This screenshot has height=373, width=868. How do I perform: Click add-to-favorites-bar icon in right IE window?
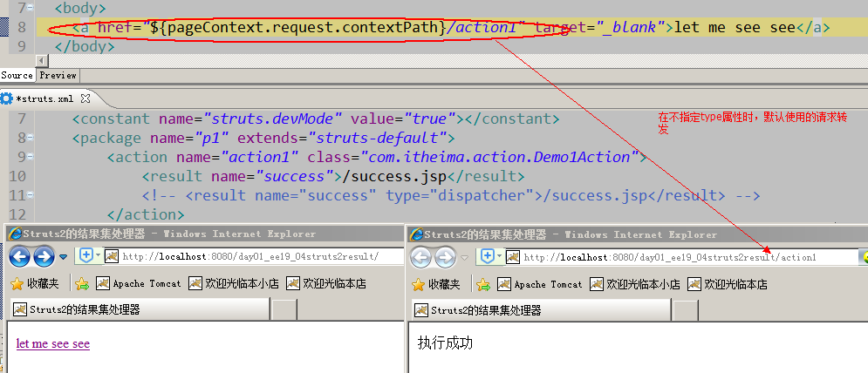(x=484, y=285)
